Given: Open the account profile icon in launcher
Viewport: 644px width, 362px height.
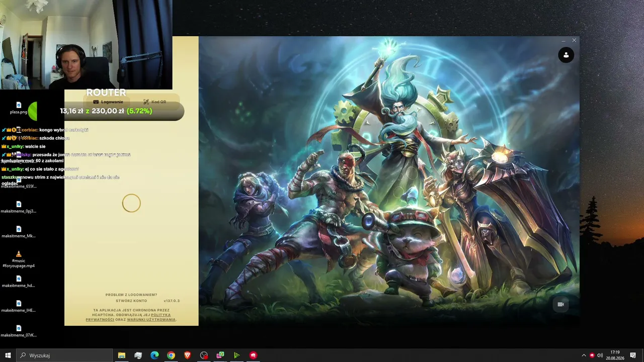Looking at the screenshot, I should [566, 55].
